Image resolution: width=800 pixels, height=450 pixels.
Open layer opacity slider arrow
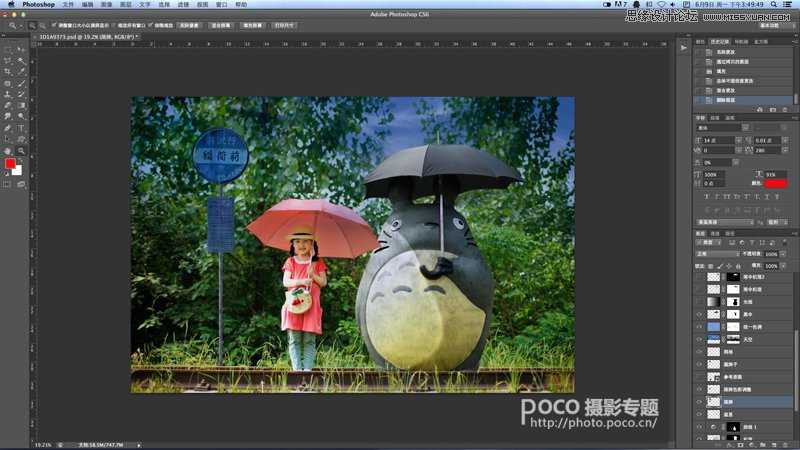tap(783, 254)
